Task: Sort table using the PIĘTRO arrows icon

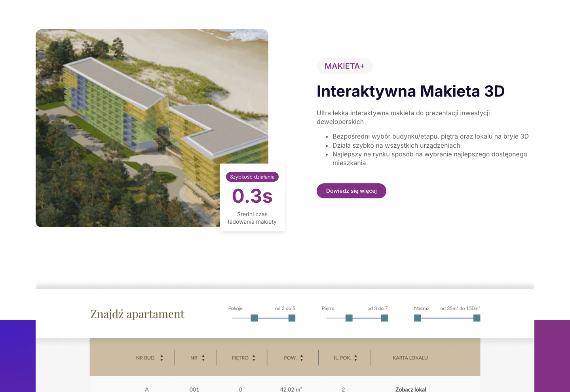Action: pyautogui.click(x=254, y=358)
